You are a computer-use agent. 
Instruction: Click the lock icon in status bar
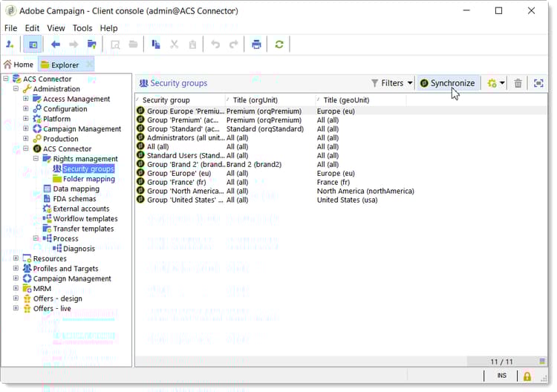pos(527,376)
